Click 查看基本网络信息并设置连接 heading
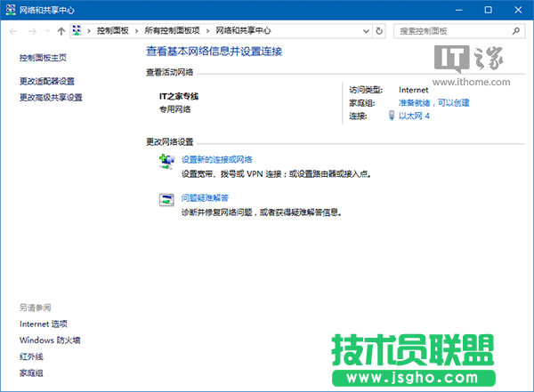This screenshot has width=534, height=392. pyautogui.click(x=214, y=52)
